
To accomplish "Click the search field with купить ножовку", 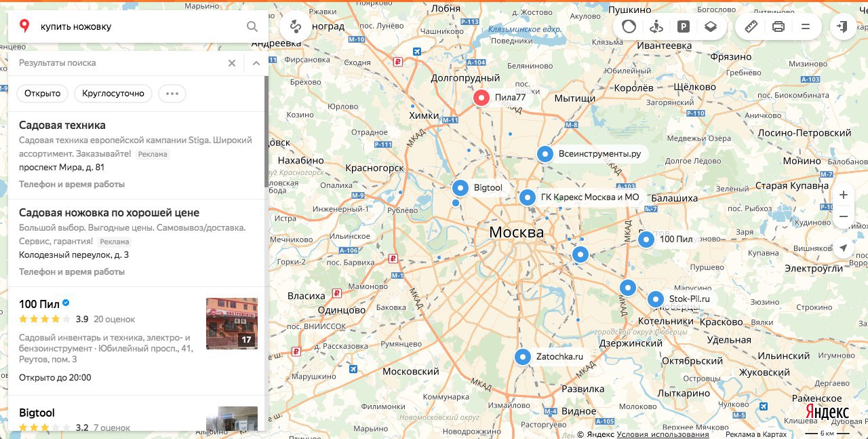I will (139, 26).
